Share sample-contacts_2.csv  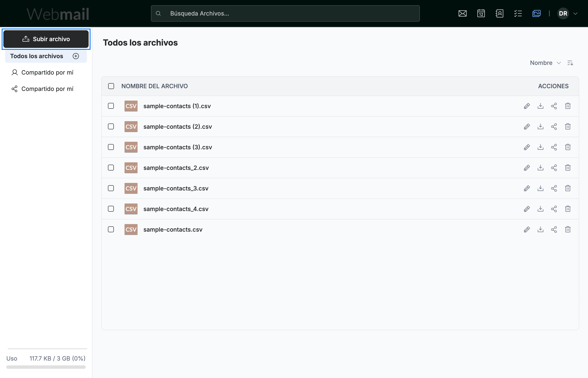pos(554,168)
